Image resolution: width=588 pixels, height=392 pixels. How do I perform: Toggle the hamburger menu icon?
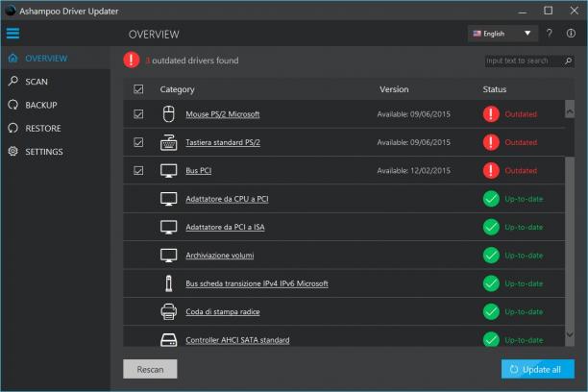tap(12, 34)
